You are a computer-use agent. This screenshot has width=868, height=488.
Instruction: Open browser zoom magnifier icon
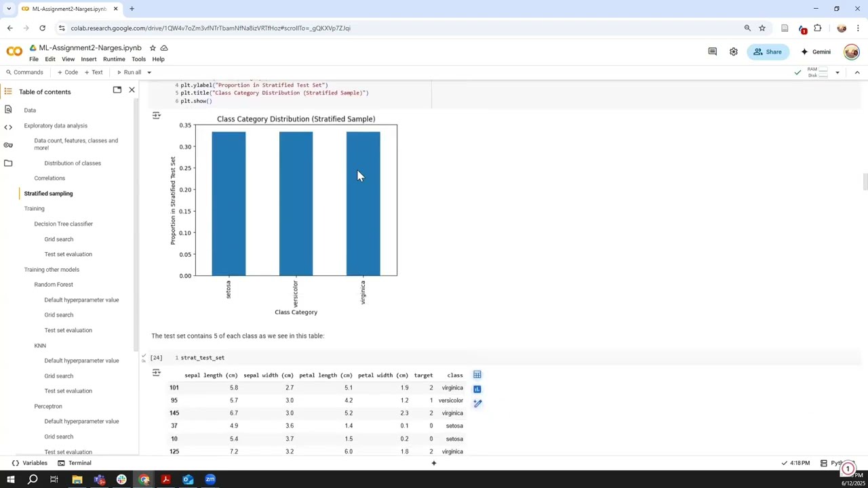tap(747, 28)
